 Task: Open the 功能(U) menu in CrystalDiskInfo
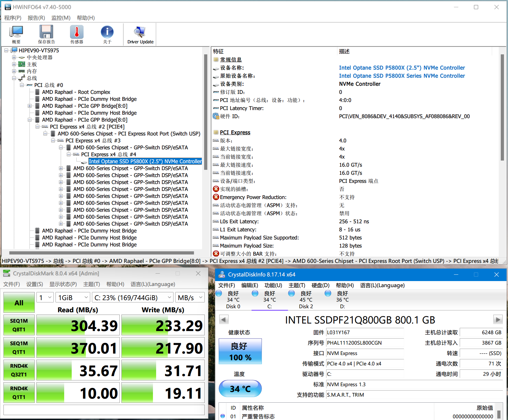coord(273,285)
